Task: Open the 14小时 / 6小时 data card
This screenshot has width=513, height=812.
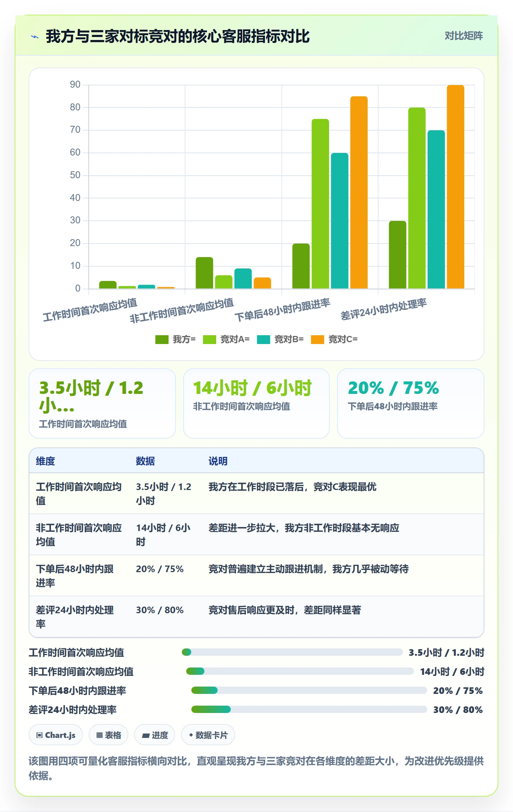Action: [256, 403]
